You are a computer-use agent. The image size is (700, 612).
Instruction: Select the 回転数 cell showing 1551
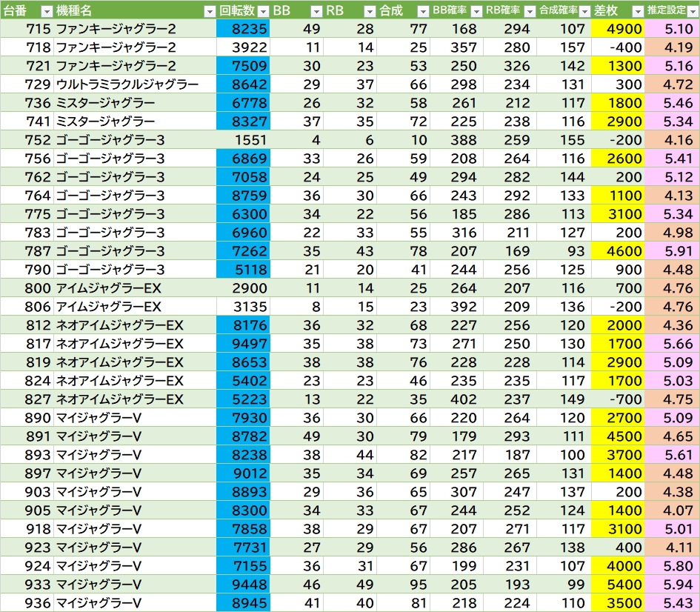[244, 140]
